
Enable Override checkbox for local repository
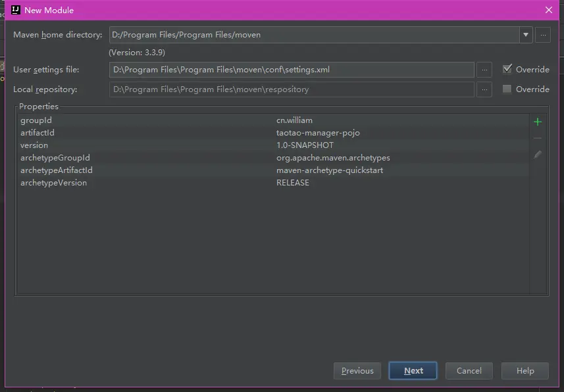click(507, 89)
